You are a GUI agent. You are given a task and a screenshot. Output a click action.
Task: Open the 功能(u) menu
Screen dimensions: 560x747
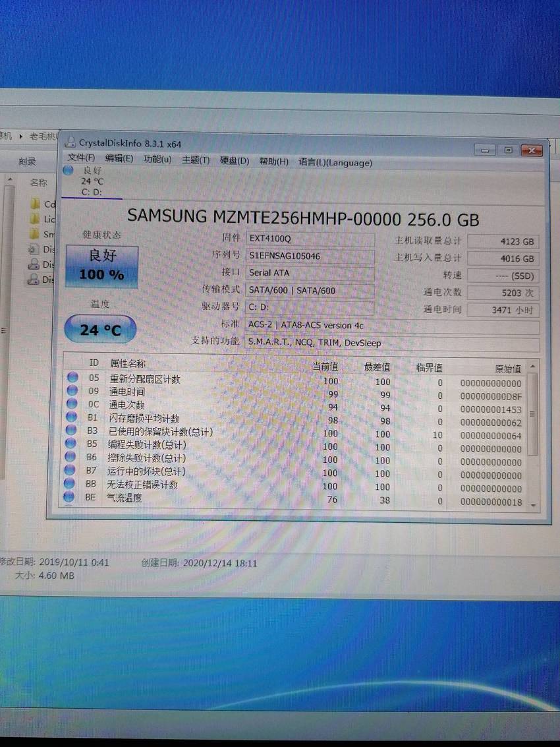pyautogui.click(x=157, y=159)
